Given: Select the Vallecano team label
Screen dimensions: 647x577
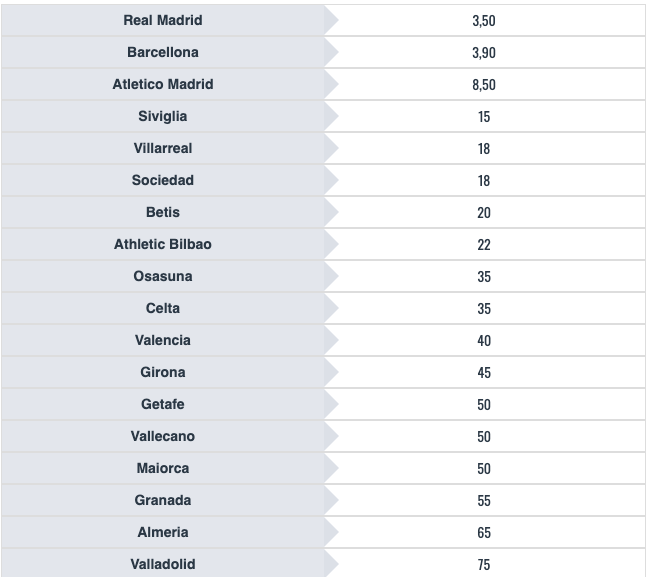Looking at the screenshot, I should (x=162, y=436).
